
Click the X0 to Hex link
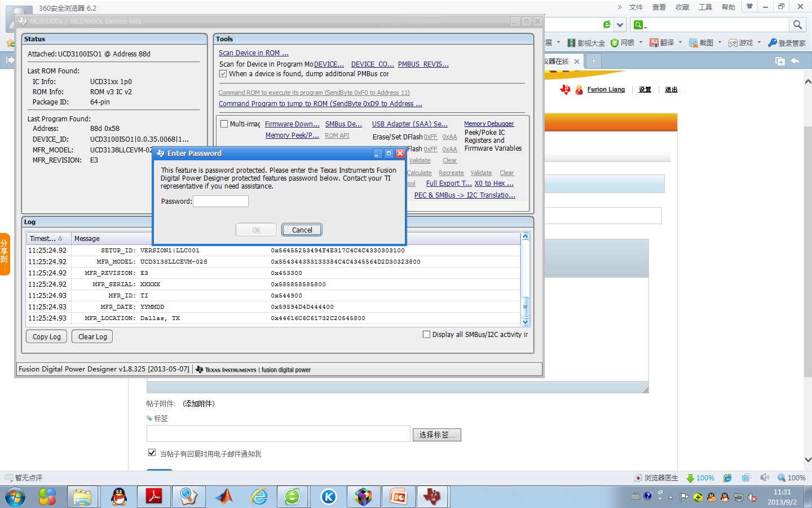click(x=494, y=183)
